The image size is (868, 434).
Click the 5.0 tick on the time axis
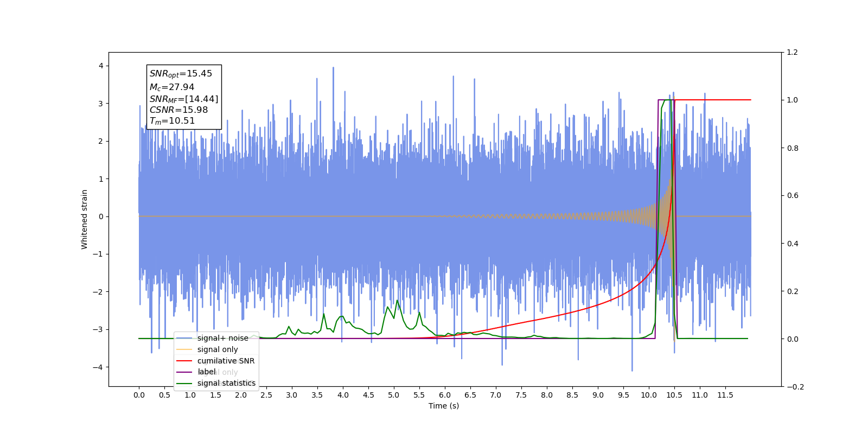point(394,395)
